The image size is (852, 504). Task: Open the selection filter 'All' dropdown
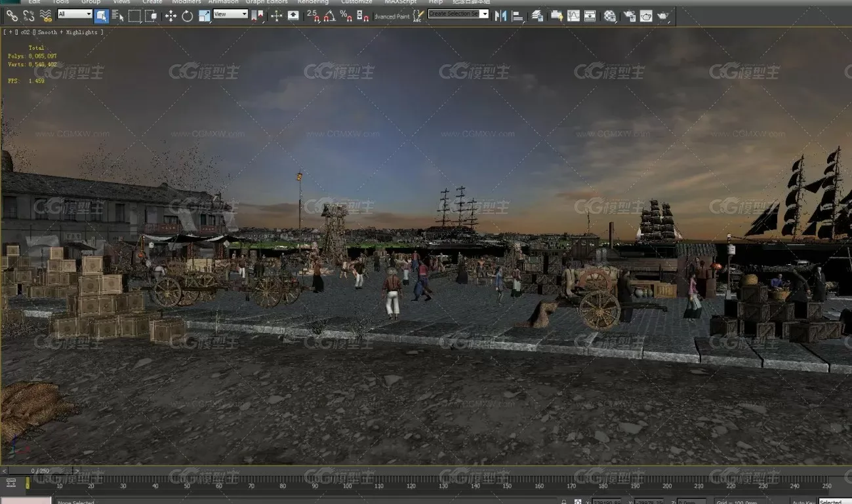click(x=75, y=14)
